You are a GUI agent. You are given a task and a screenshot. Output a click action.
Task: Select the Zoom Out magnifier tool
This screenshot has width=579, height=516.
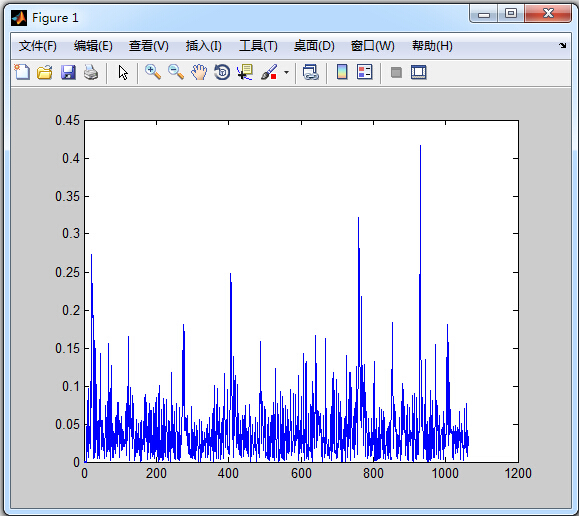coord(176,72)
